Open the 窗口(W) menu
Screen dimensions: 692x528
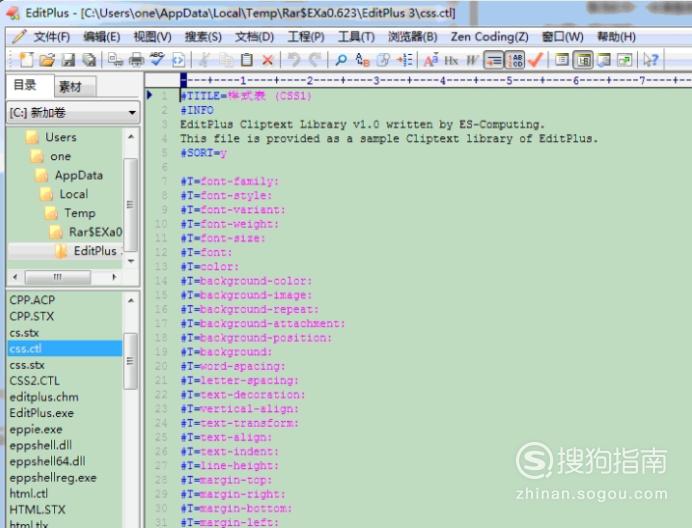coord(563,37)
